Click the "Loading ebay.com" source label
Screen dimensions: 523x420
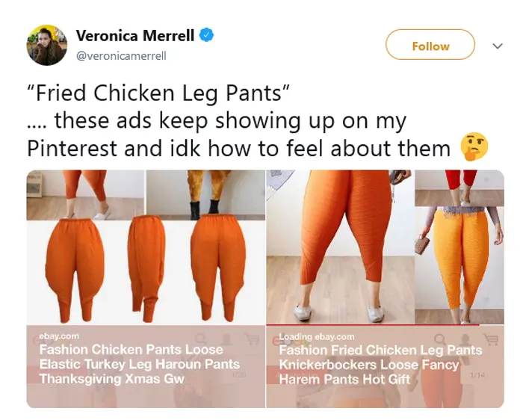pyautogui.click(x=317, y=337)
